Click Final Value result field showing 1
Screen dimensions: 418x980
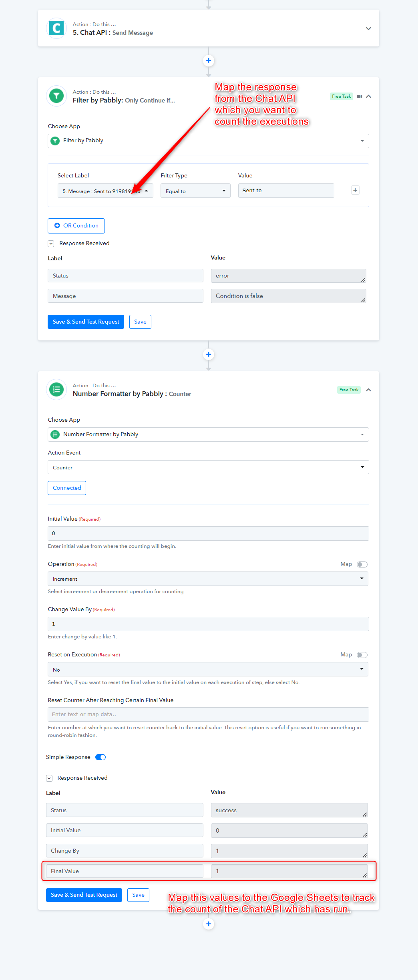click(x=289, y=871)
